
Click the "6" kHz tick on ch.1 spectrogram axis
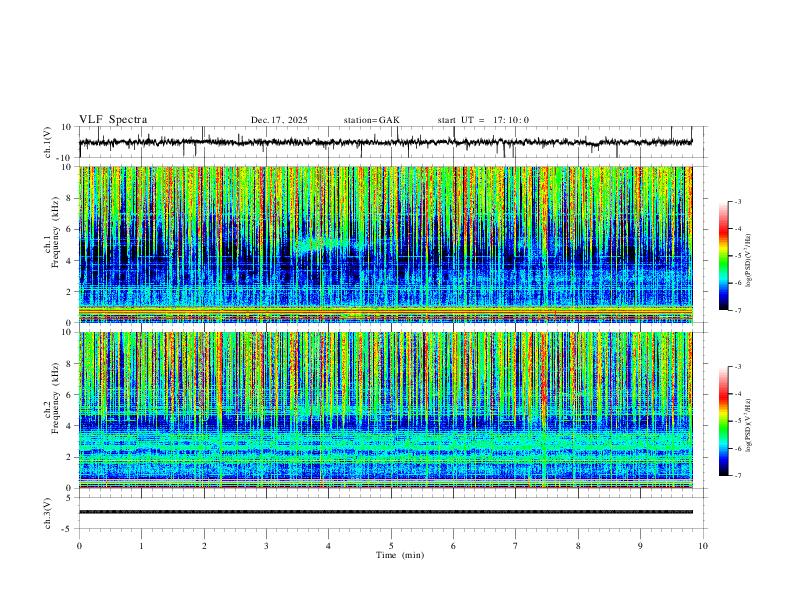pyautogui.click(x=70, y=229)
